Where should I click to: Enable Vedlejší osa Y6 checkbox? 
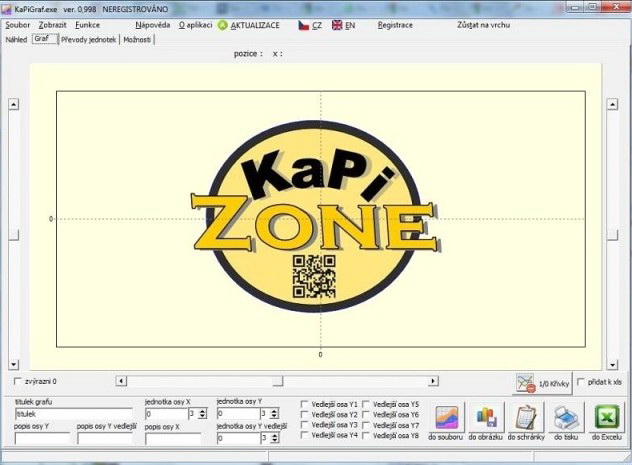click(x=366, y=414)
